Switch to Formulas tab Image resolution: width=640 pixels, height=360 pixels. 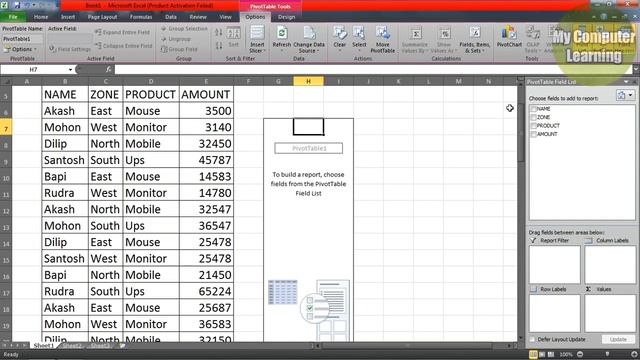[x=141, y=17]
